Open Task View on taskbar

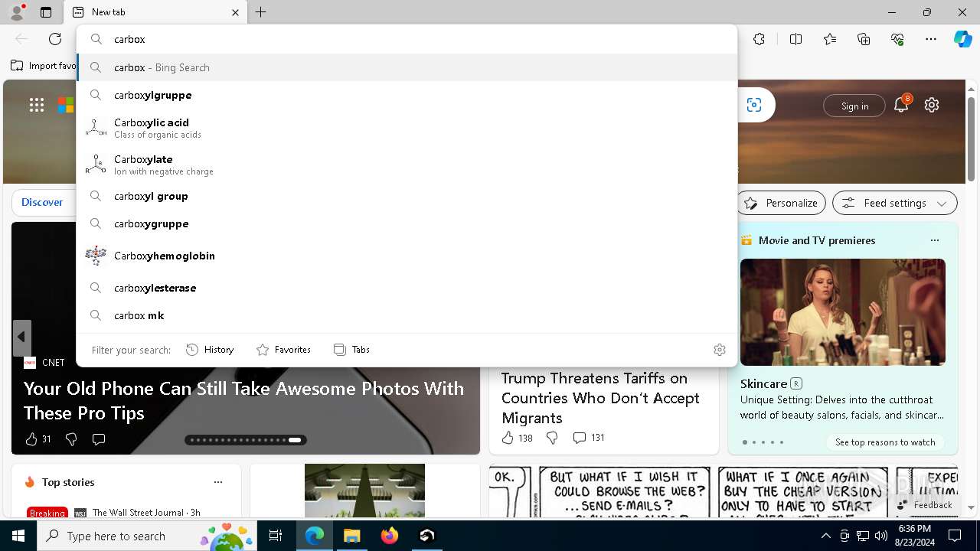point(276,536)
